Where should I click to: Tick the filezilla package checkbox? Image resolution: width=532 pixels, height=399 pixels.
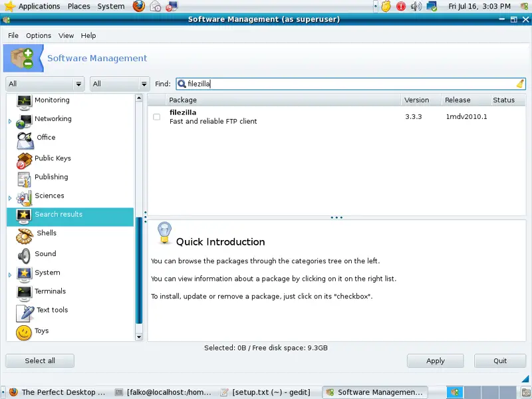click(x=156, y=117)
